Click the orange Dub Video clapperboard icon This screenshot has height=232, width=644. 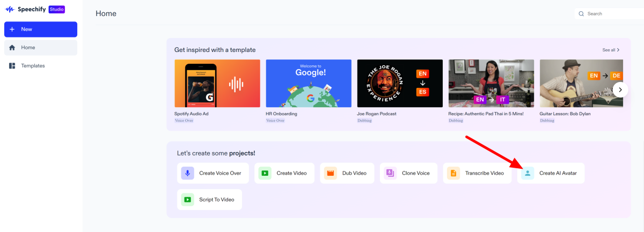[x=331, y=173]
